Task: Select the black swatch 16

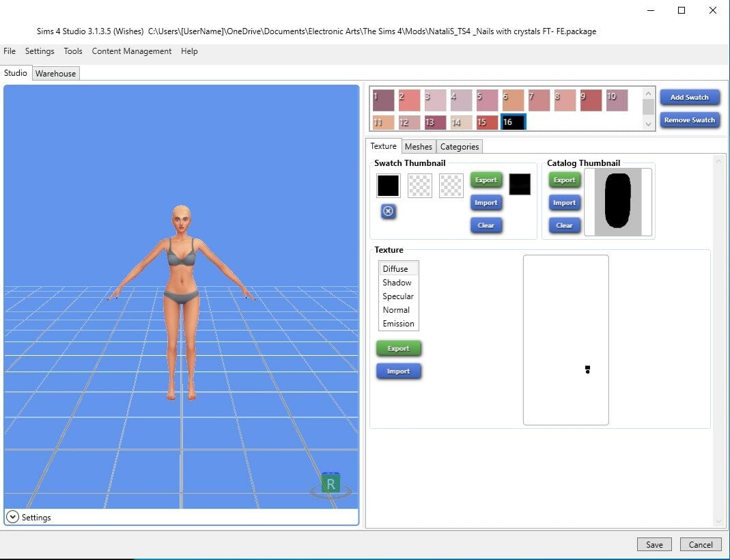Action: point(513,122)
